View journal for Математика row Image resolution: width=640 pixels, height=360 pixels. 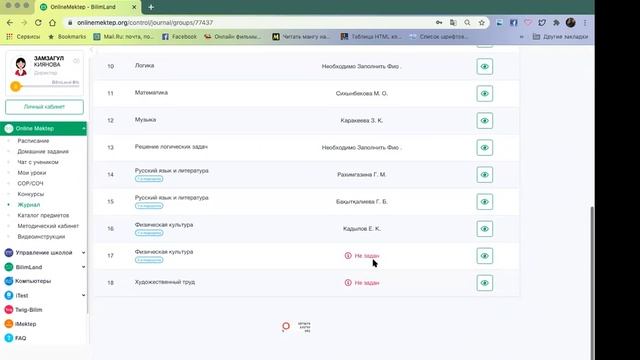click(x=484, y=93)
